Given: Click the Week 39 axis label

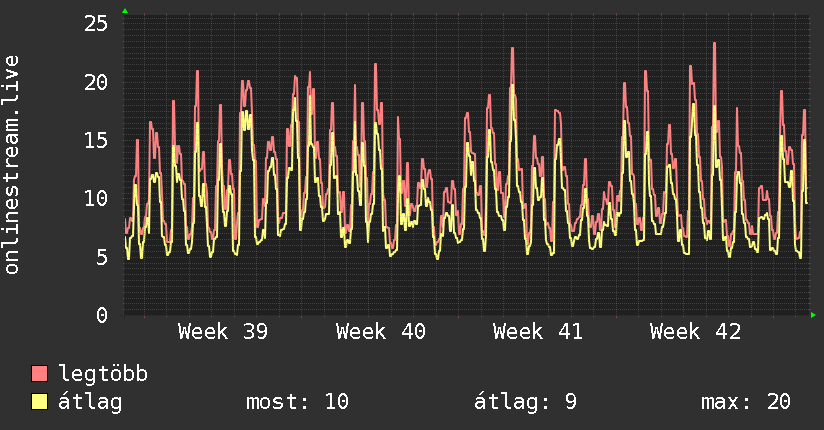Looking at the screenshot, I should click(223, 332).
